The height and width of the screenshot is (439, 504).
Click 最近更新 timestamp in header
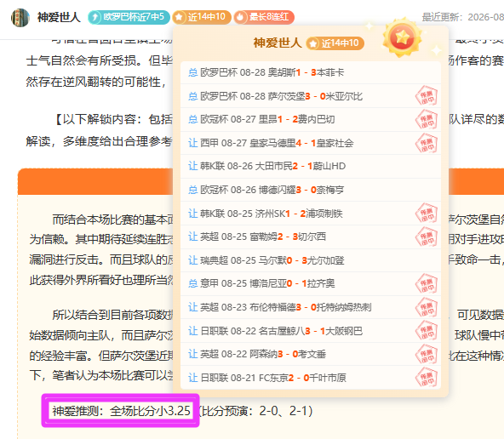tap(463, 17)
